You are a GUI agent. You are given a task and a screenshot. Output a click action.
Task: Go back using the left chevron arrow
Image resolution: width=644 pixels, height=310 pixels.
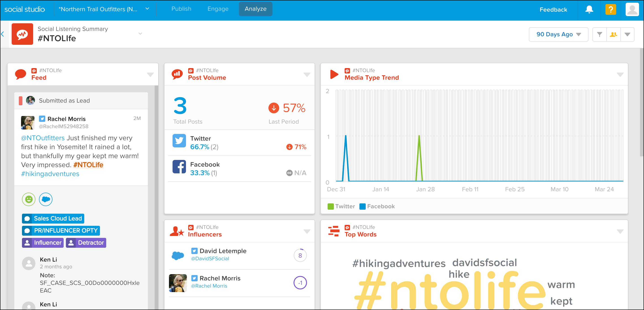coord(2,34)
